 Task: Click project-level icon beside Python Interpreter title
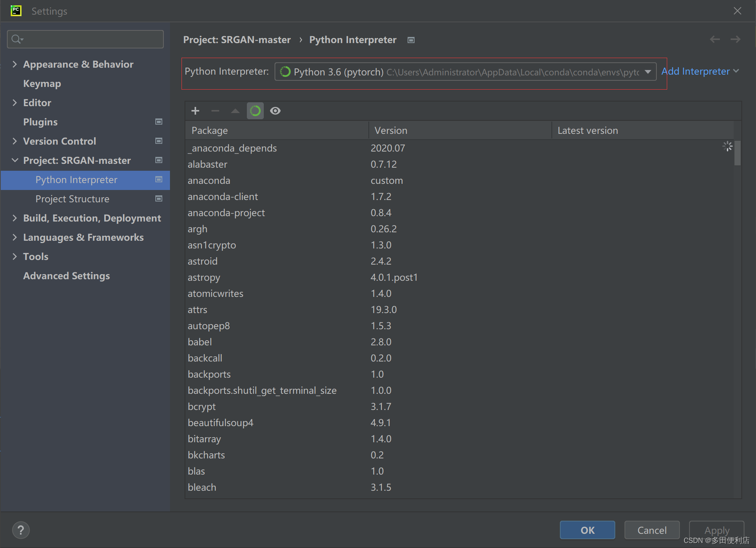411,40
